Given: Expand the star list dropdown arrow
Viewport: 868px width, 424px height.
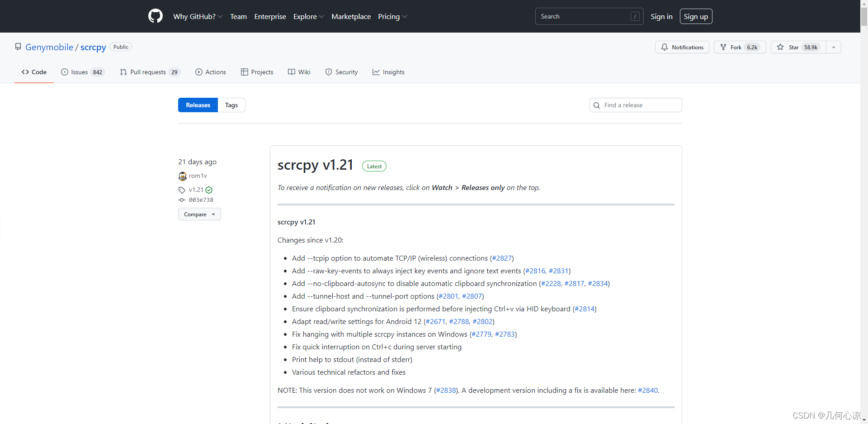Looking at the screenshot, I should click(x=834, y=47).
